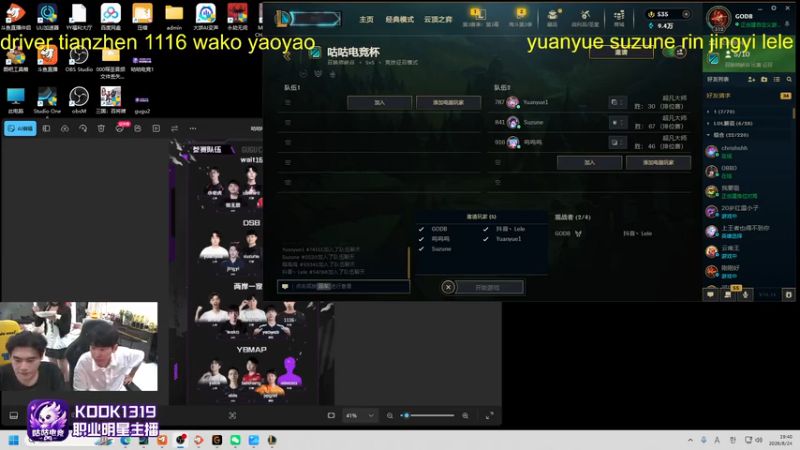Collapse the 综合 friend group
800x450 pixels.
[x=747, y=135]
